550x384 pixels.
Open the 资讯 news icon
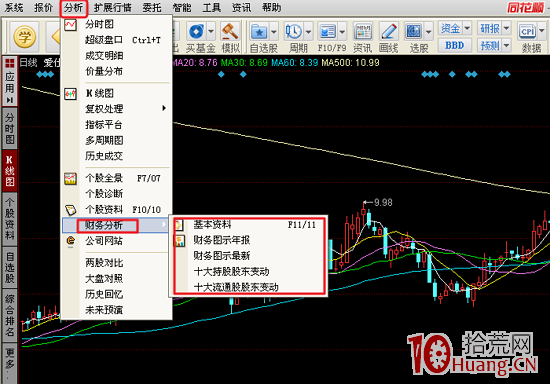click(363, 32)
